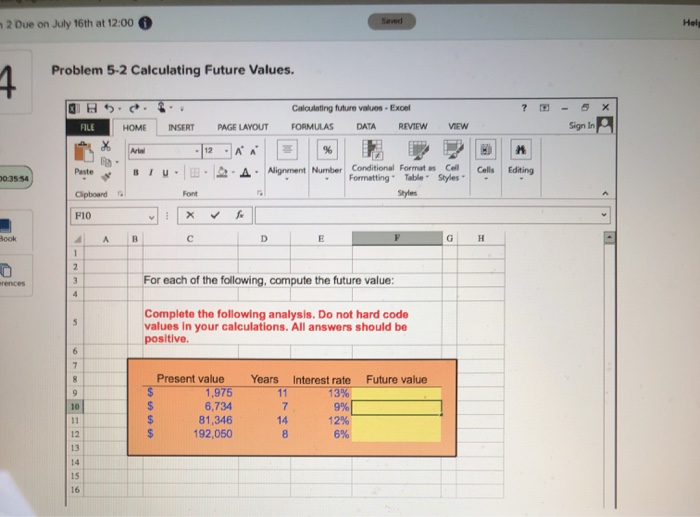
Task: Decrease font size with small A
Action: (254, 151)
